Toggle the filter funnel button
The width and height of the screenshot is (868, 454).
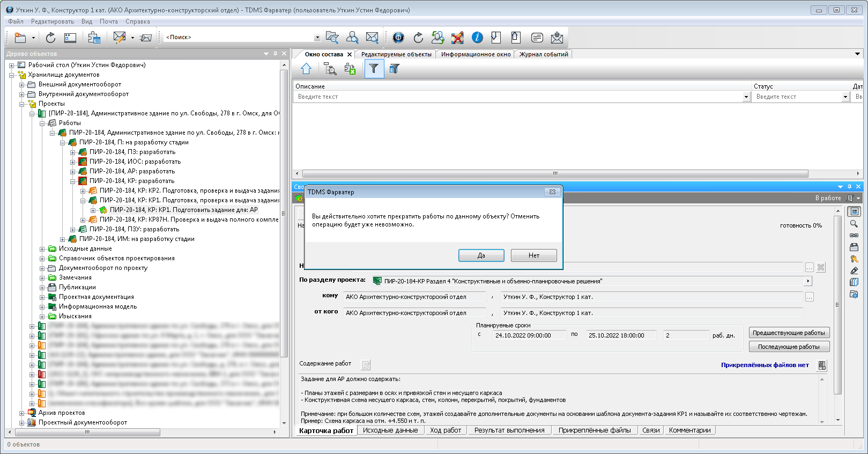[x=374, y=69]
